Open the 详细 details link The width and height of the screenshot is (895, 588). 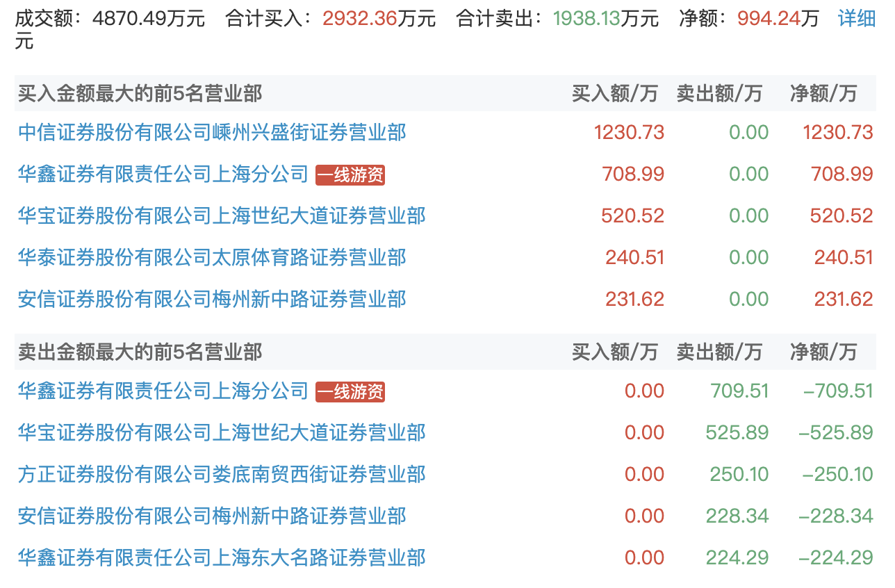[856, 19]
